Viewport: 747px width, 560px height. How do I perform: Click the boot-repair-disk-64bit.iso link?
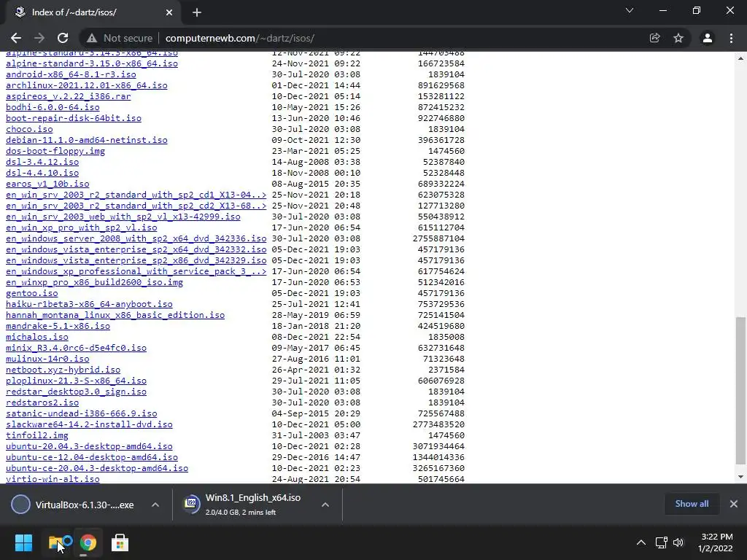(74, 118)
